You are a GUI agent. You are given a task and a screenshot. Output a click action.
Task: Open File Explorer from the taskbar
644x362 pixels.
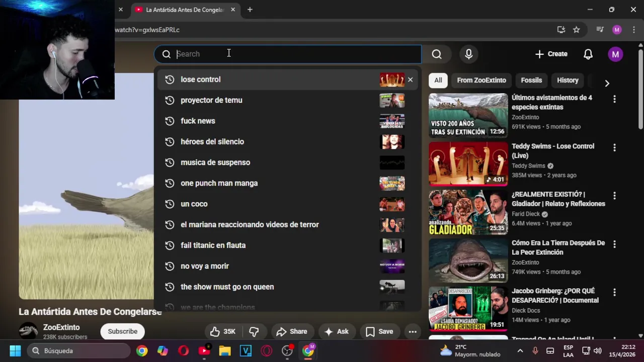tap(224, 350)
